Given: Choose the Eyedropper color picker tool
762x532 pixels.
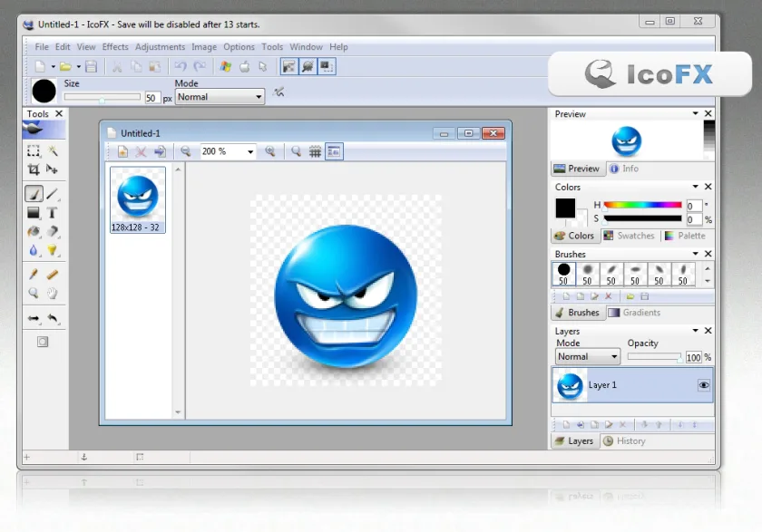Looking at the screenshot, I should [x=34, y=274].
